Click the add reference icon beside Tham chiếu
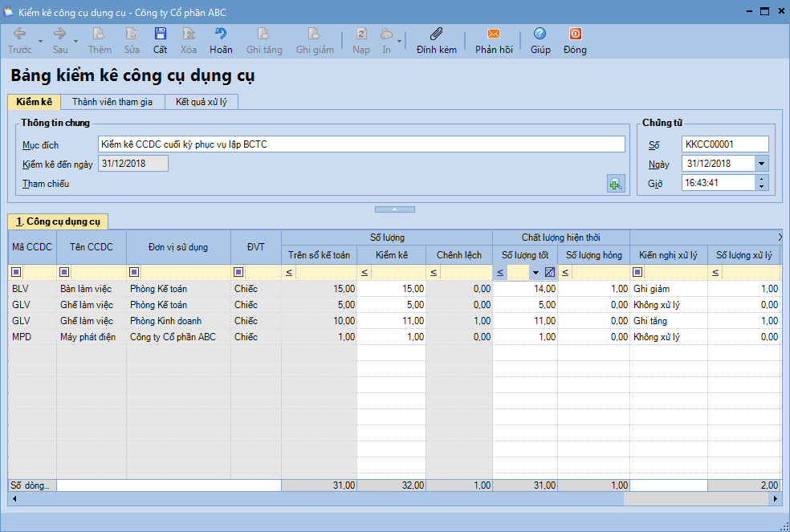Screen dimensions: 790x532 click(615, 184)
